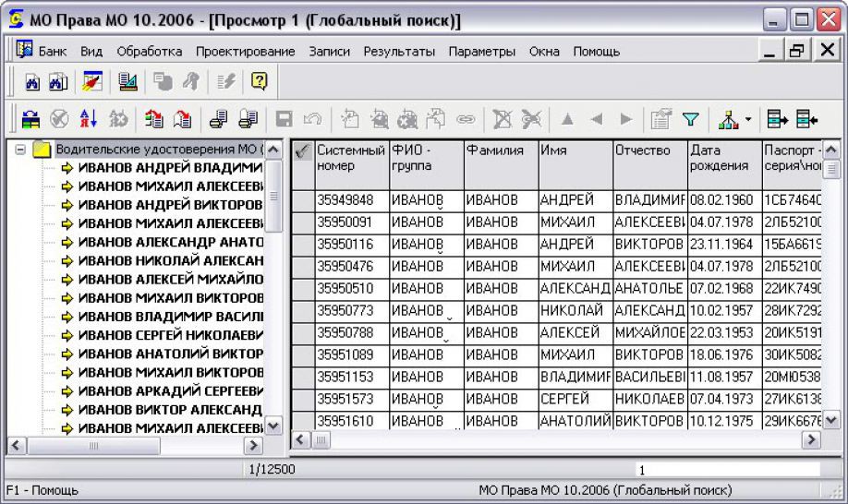This screenshot has width=848, height=504.
Task: Click the down arrow of the table's vertical scrollbar
Action: 831,419
